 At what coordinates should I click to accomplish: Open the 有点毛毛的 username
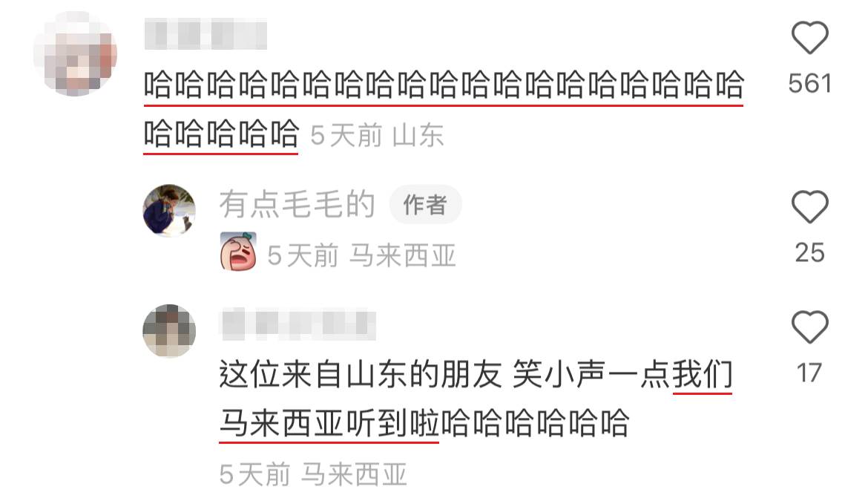(297, 204)
